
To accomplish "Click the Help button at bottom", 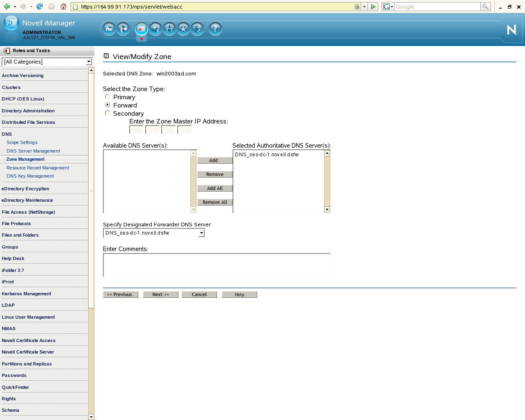I will click(240, 294).
